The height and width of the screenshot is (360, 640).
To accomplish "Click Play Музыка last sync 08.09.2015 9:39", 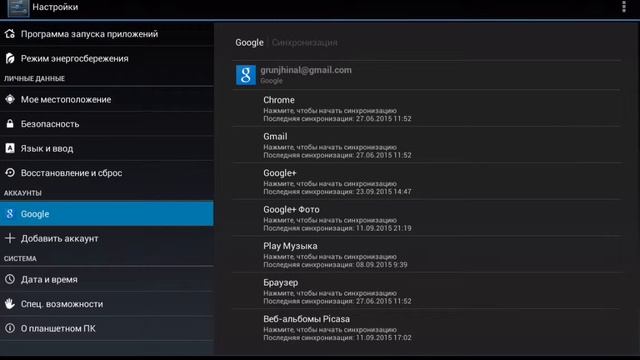I will tap(382, 264).
